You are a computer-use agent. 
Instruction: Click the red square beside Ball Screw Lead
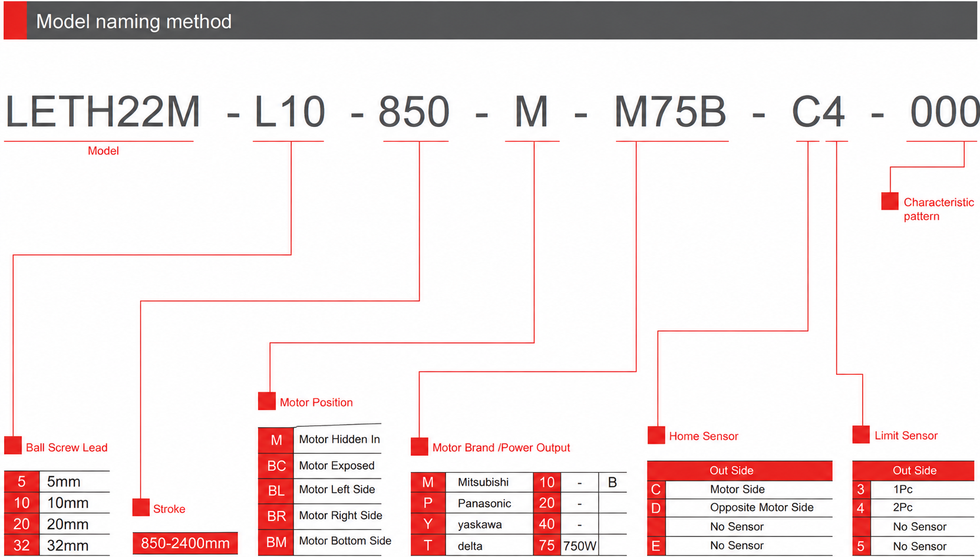coord(13,445)
